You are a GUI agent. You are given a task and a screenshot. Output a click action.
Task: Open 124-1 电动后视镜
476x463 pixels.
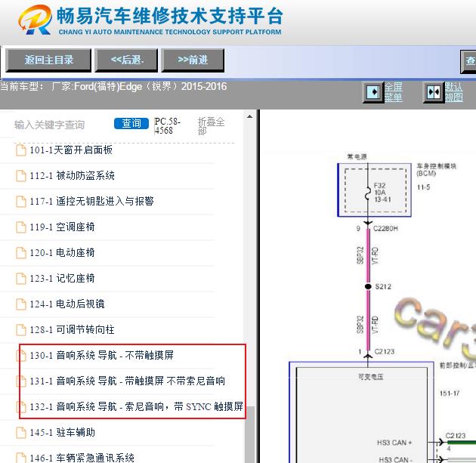click(x=67, y=304)
